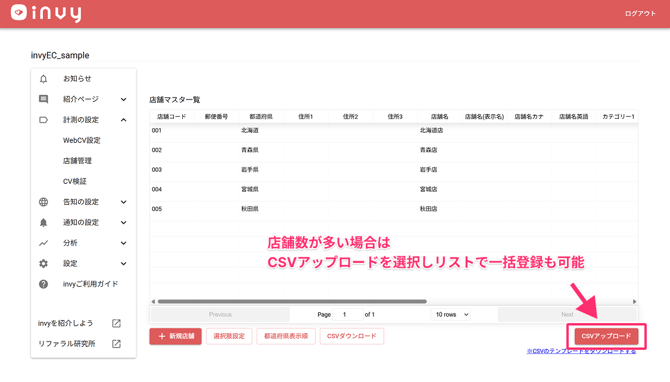Open WebCV設定 submenu item

[82, 141]
